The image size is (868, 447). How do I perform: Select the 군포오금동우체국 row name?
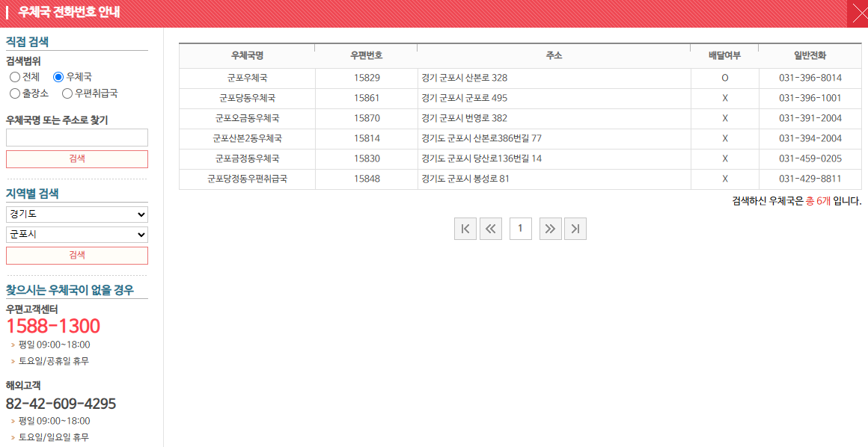coord(248,118)
